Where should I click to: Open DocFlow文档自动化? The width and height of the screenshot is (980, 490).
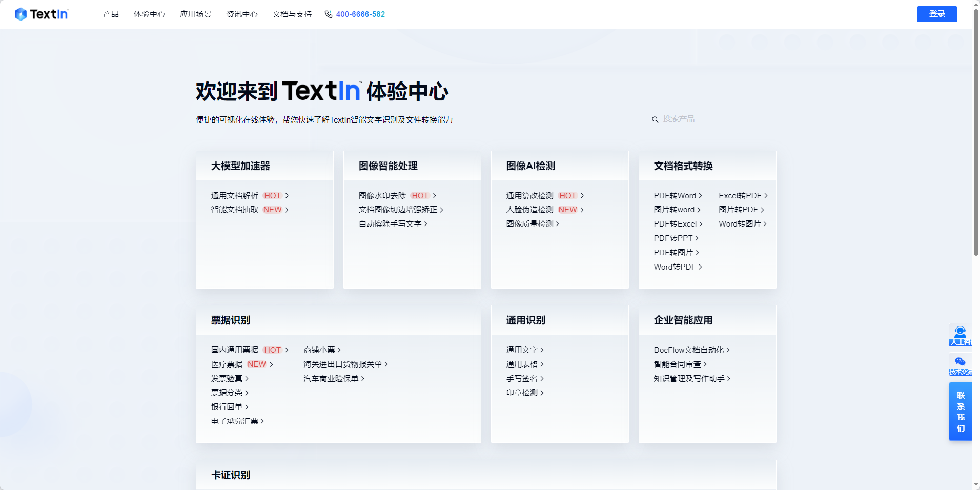[688, 350]
